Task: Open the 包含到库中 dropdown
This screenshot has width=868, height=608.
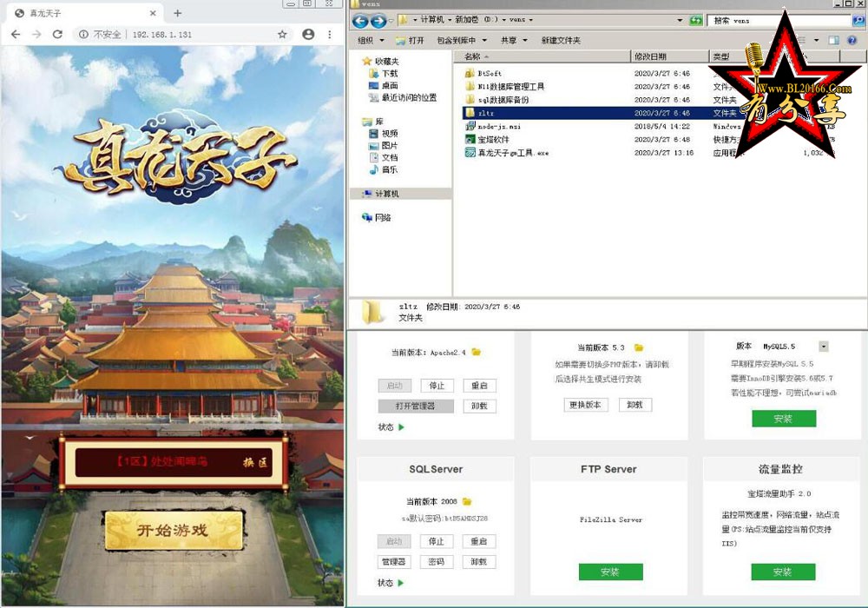Action: [462, 40]
